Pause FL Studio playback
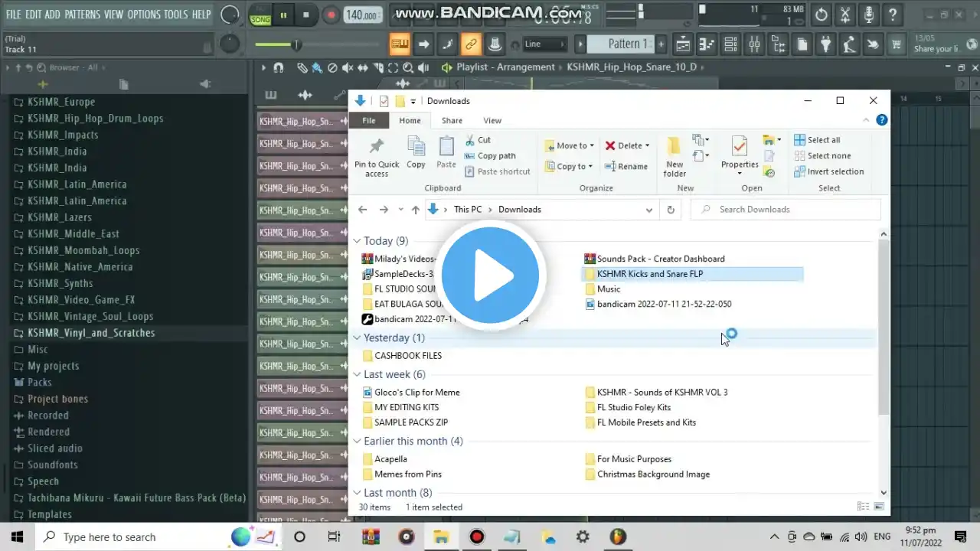 click(x=283, y=15)
